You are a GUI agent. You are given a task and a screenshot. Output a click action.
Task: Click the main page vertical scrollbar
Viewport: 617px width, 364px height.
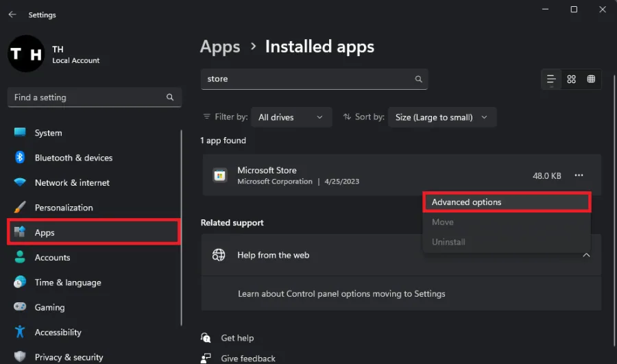pos(614,210)
